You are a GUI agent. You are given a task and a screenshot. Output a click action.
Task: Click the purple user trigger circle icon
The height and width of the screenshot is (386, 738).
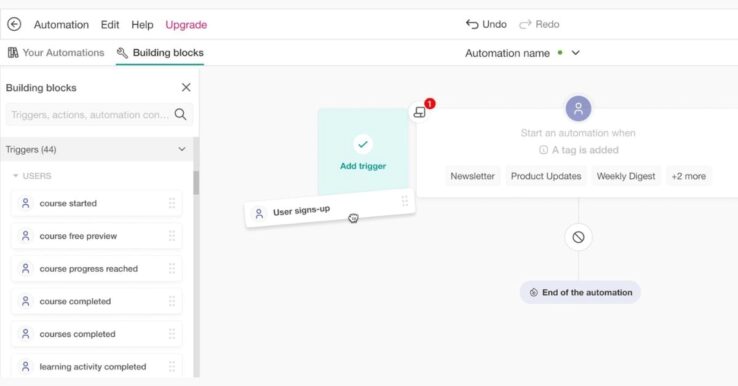578,108
